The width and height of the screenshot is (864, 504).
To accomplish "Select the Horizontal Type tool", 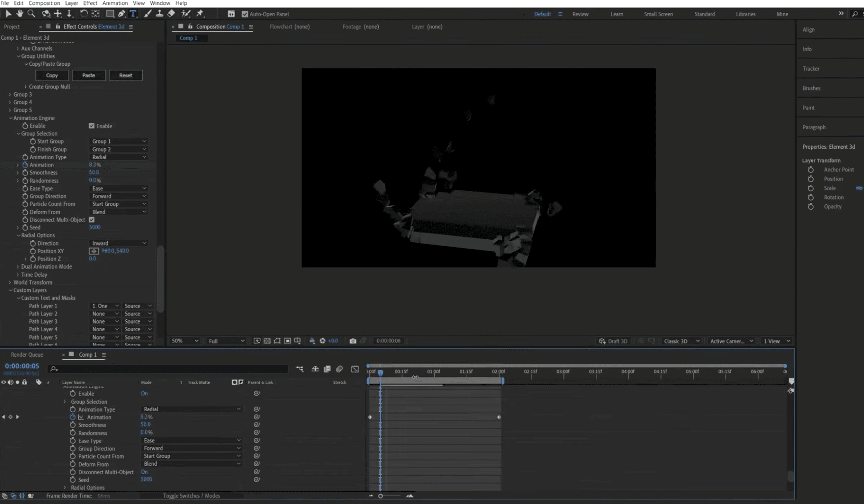I will click(133, 14).
